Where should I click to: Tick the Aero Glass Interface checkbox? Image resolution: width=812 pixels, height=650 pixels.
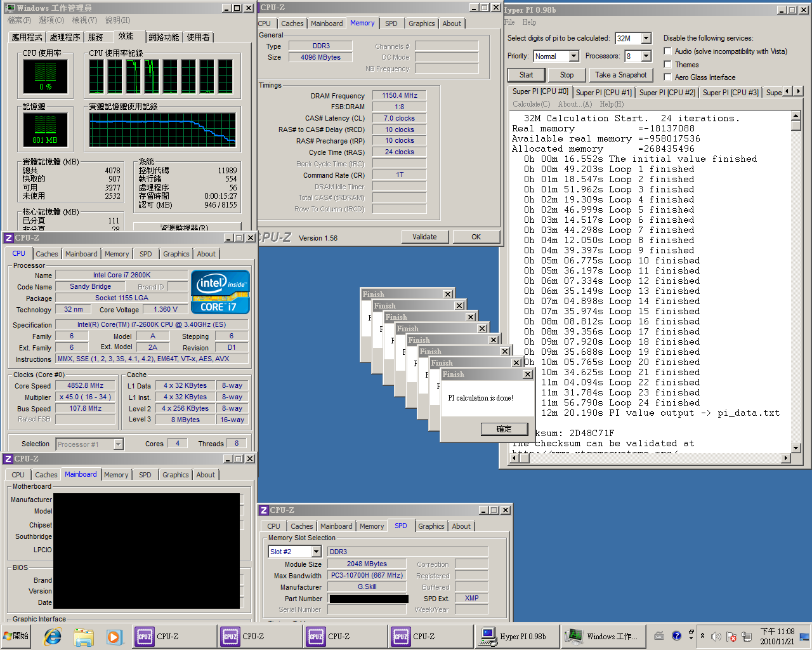[667, 77]
